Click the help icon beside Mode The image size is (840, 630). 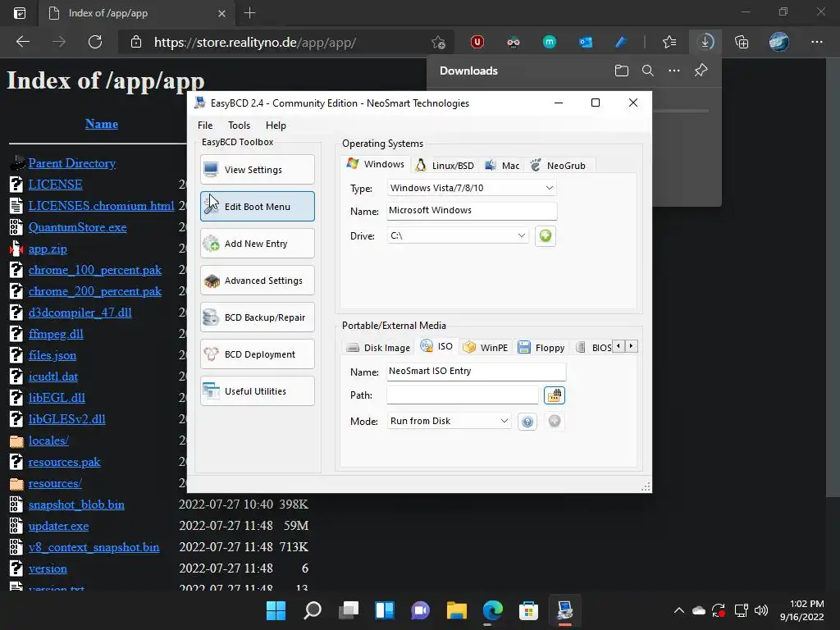pyautogui.click(x=527, y=422)
